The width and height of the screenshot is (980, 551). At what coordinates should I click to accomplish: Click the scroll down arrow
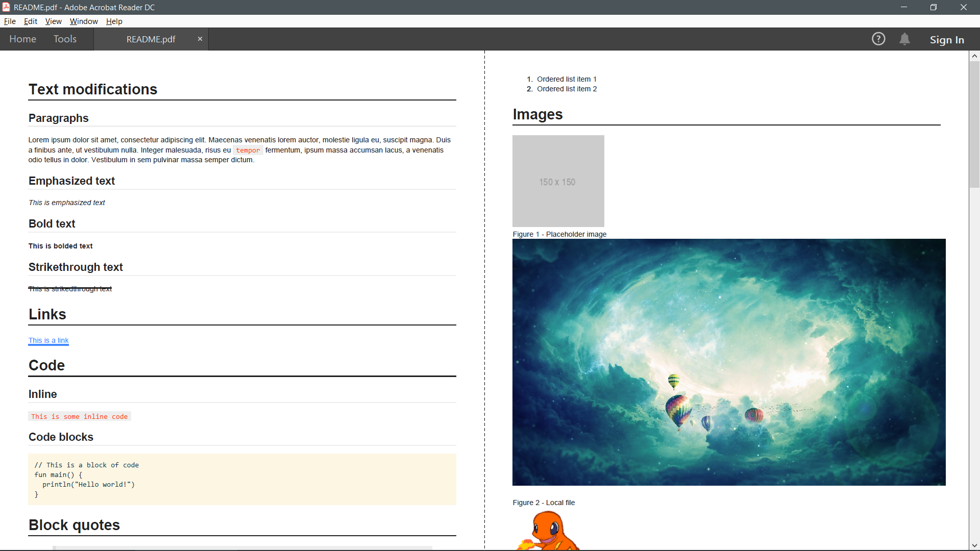click(974, 545)
